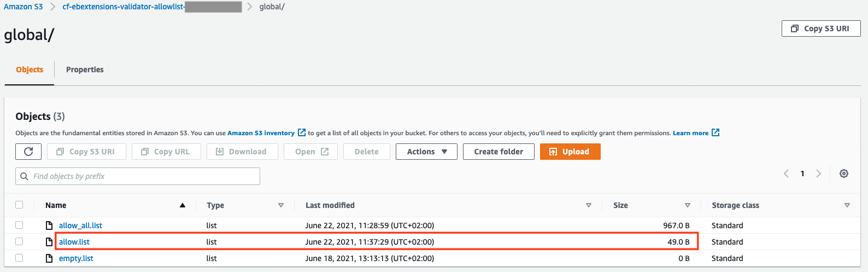The width and height of the screenshot is (868, 272).
Task: Click the refresh objects icon button
Action: [x=28, y=152]
